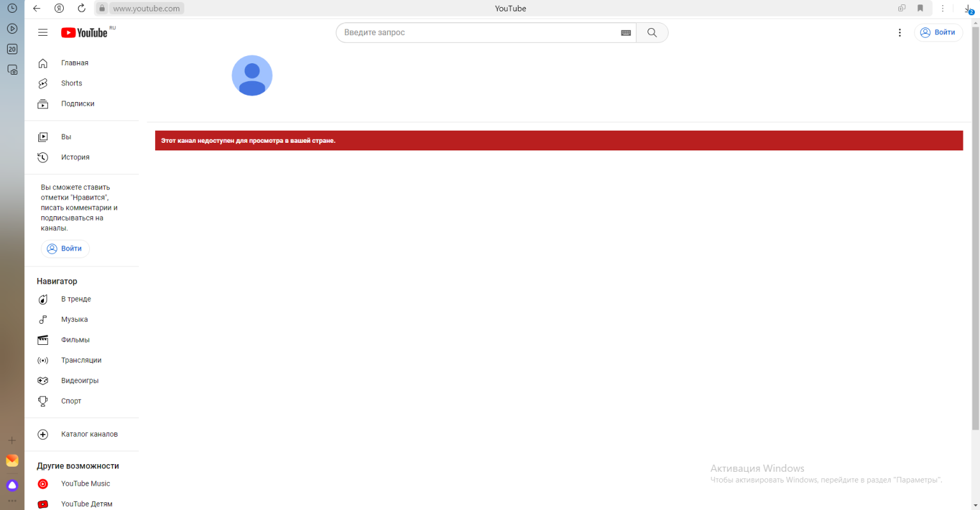Click the www.youtube.com address field
This screenshot has width=980, height=510.
click(x=146, y=8)
